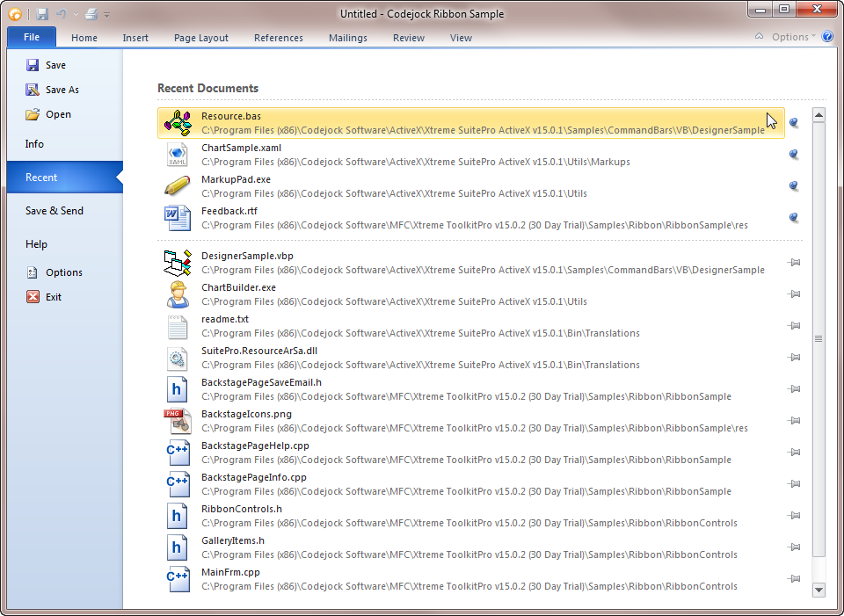The image size is (844, 616).
Task: Open the Options dropdown at top right
Action: click(x=793, y=37)
